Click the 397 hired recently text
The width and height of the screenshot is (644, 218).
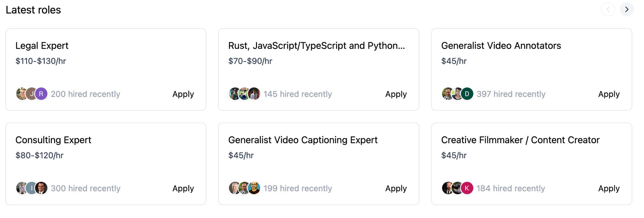coord(511,94)
